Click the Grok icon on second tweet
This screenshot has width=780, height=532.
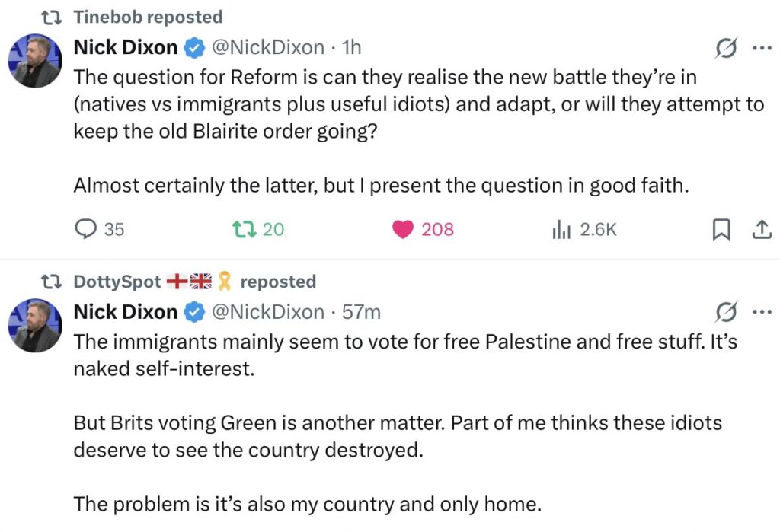(x=725, y=312)
